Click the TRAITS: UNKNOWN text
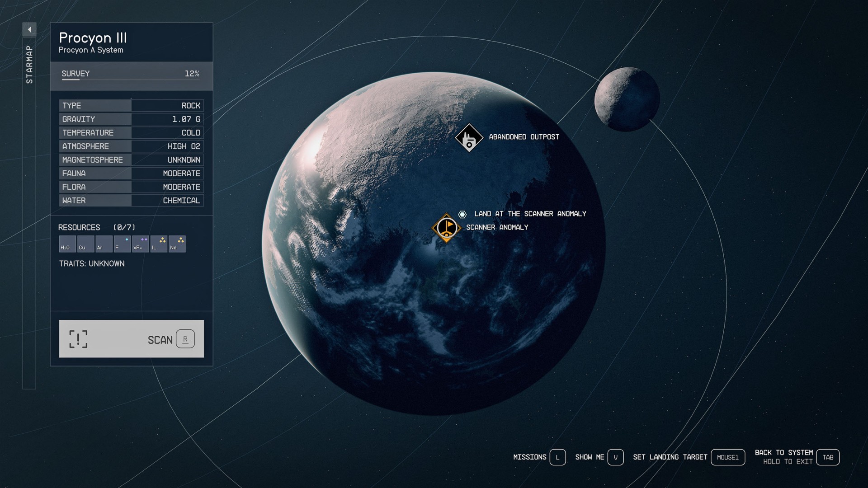The height and width of the screenshot is (488, 868). click(x=92, y=263)
